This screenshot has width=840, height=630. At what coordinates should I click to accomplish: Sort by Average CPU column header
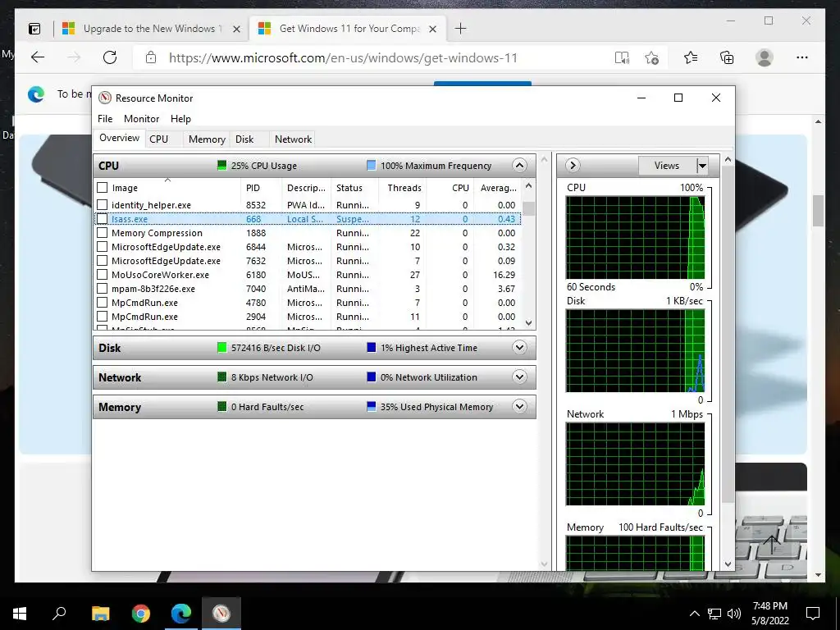coord(498,188)
